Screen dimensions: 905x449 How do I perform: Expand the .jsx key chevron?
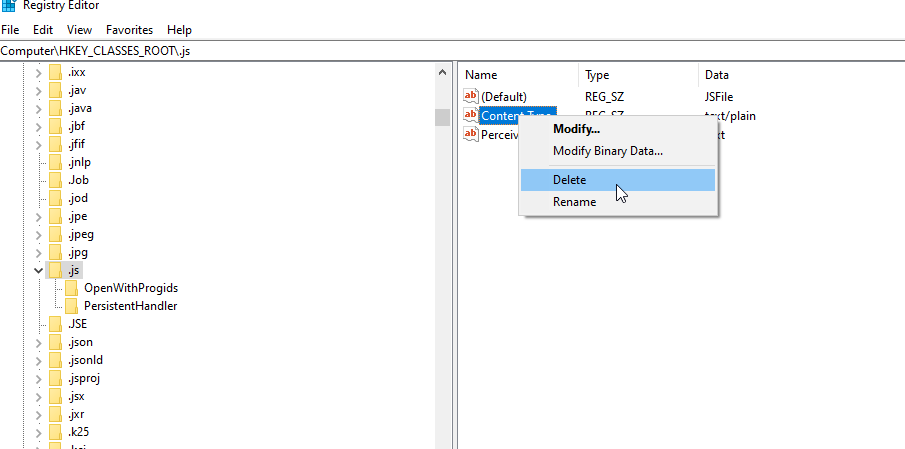click(x=38, y=396)
